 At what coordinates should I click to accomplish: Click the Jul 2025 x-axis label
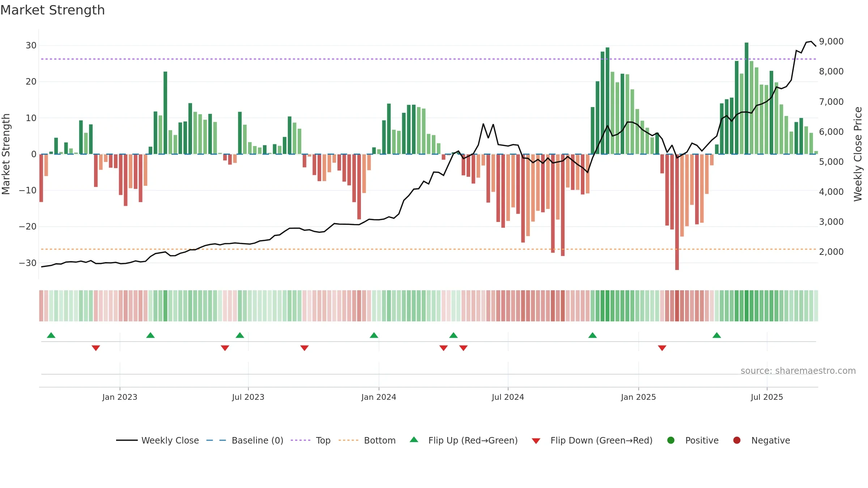pos(767,397)
